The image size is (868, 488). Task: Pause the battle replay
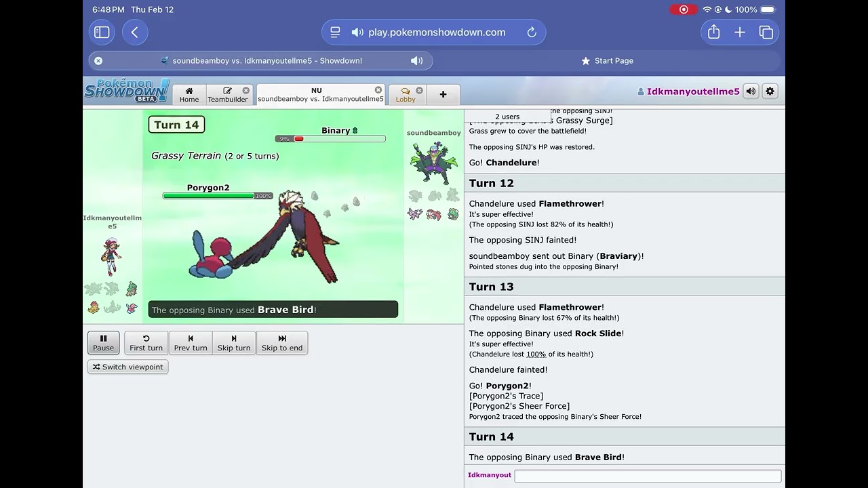pos(103,342)
